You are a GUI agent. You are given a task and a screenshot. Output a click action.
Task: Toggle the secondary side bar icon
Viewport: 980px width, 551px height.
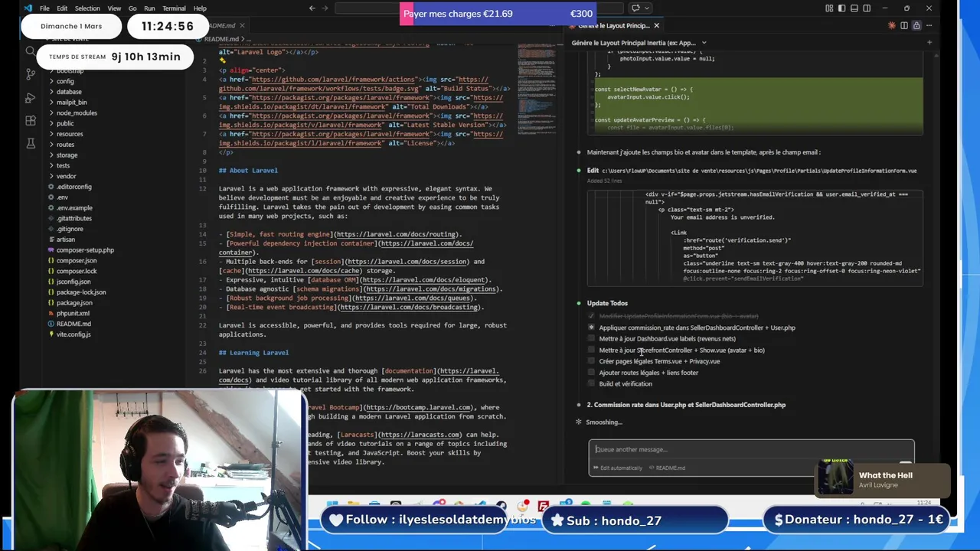click(x=867, y=8)
